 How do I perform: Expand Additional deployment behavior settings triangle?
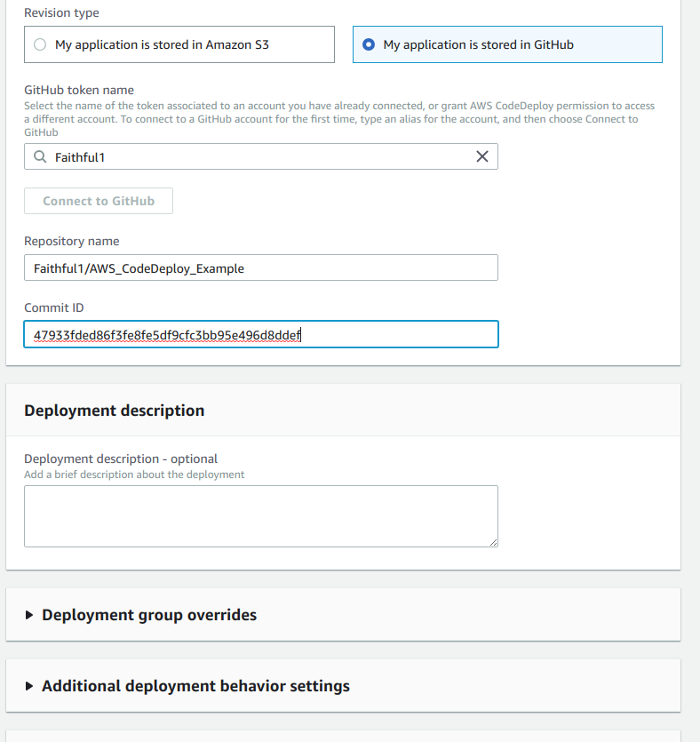[29, 686]
